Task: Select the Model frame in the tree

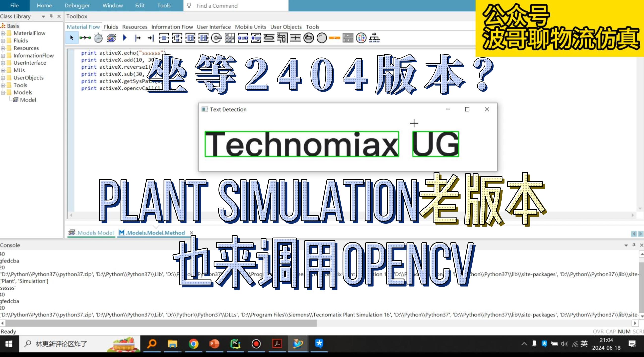Action: [25, 100]
